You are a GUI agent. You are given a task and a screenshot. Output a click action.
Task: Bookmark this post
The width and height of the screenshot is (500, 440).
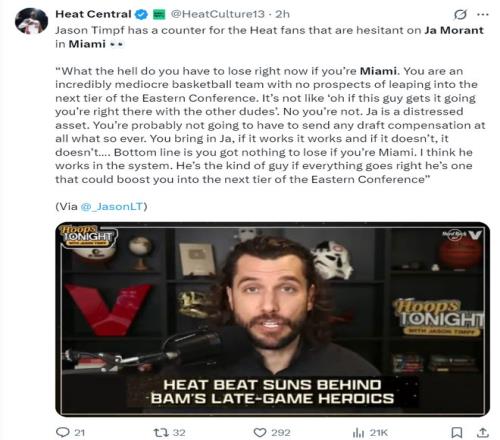(x=456, y=432)
